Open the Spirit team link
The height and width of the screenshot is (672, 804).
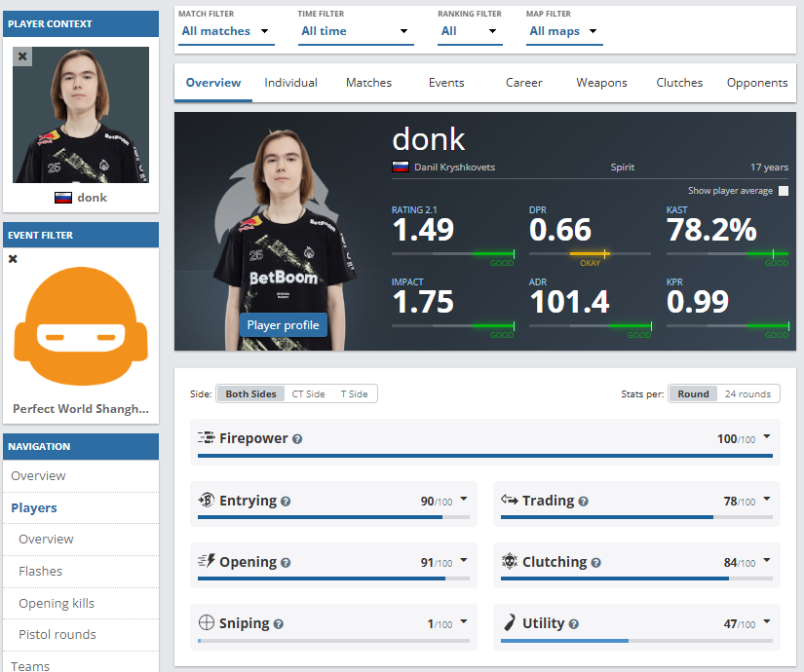pos(622,168)
